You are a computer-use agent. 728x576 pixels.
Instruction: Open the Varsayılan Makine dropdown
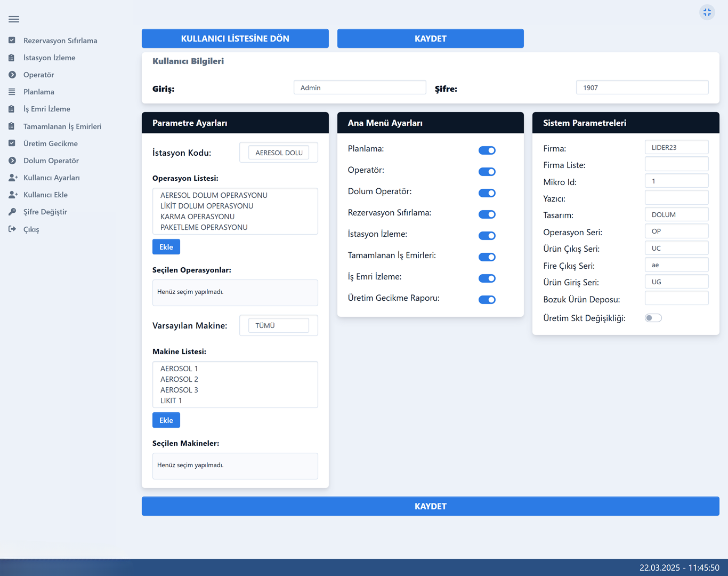(x=278, y=325)
